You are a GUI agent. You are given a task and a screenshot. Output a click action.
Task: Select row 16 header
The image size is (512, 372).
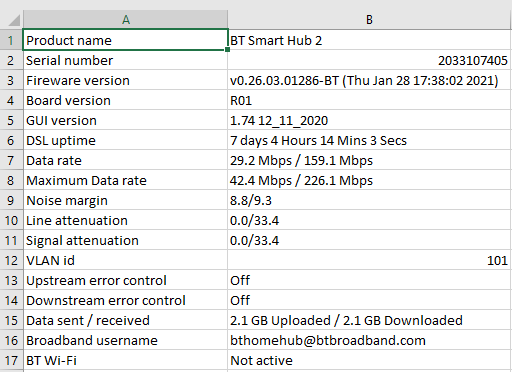11,340
